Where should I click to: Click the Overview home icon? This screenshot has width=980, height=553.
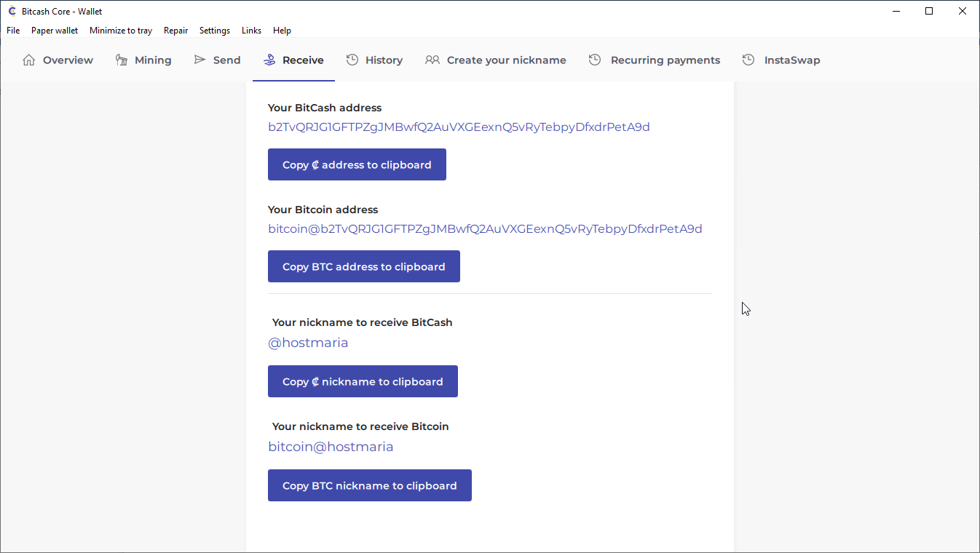(x=29, y=60)
